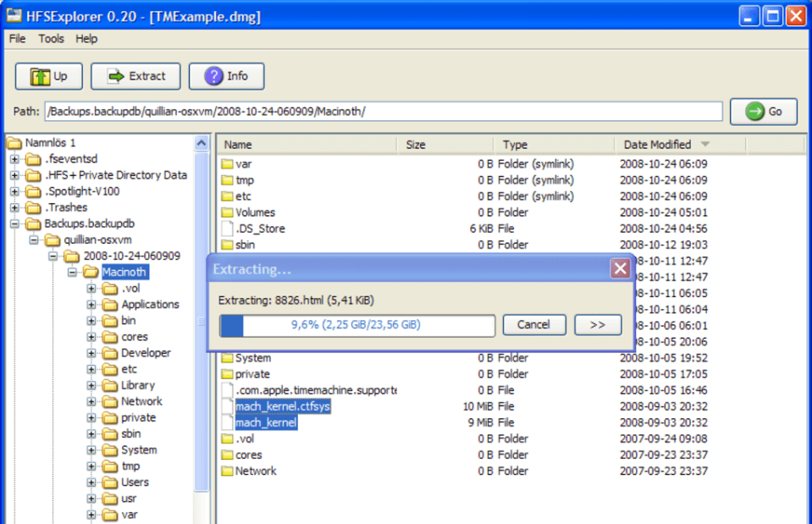Screen dimensions: 812x524
Task: Close the Extracting dialog with the X
Action: click(621, 268)
